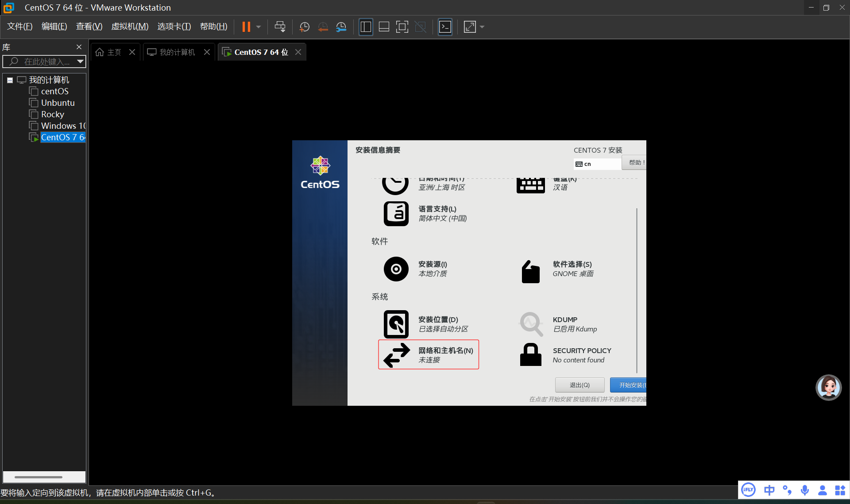Send Ctrl+Alt+Del to the virtual machine
Screen dimensions: 850x504
[280, 27]
